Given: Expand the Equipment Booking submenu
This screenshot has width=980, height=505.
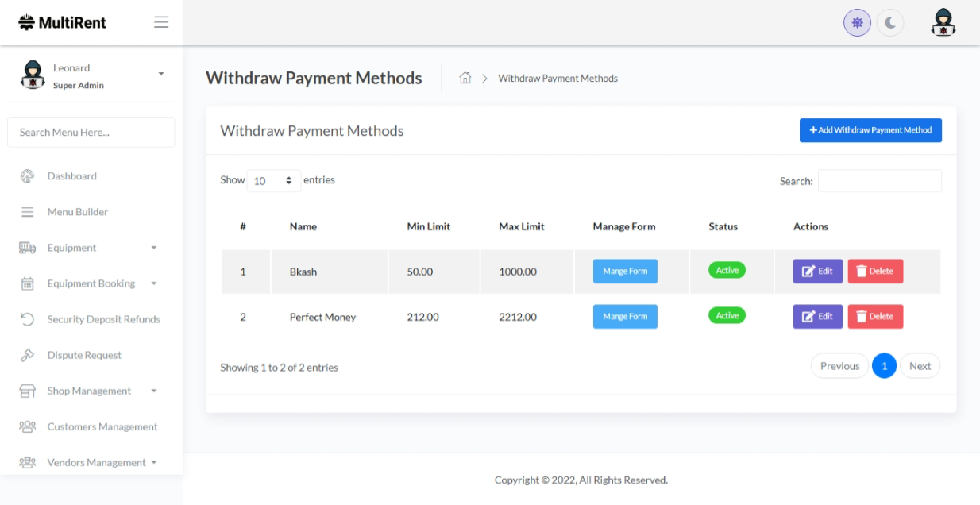Looking at the screenshot, I should click(x=154, y=283).
